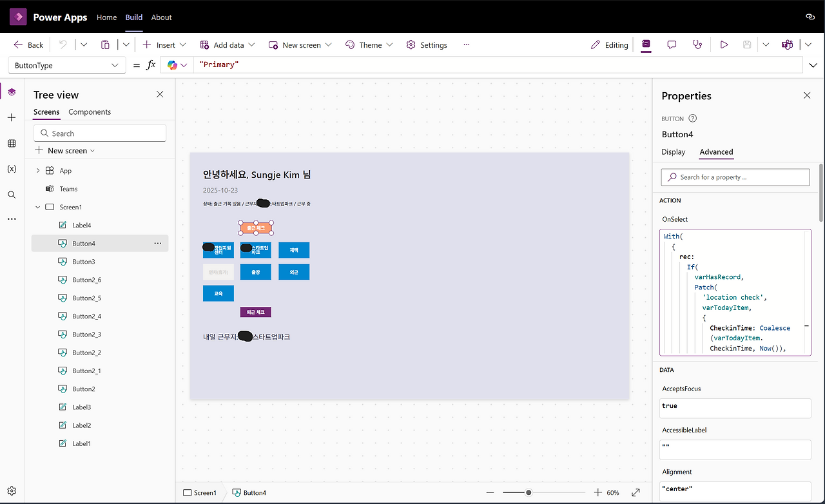Open the Comments speech bubble icon

(x=672, y=44)
